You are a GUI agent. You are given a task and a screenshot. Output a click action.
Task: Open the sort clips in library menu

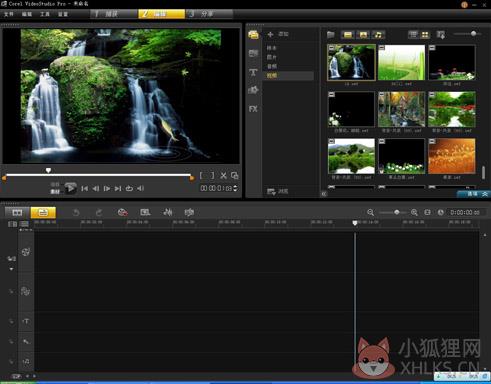pyautogui.click(x=441, y=34)
